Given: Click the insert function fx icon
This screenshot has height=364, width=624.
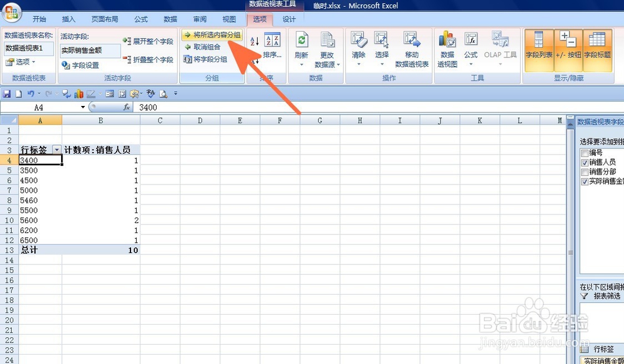Looking at the screenshot, I should pos(127,107).
